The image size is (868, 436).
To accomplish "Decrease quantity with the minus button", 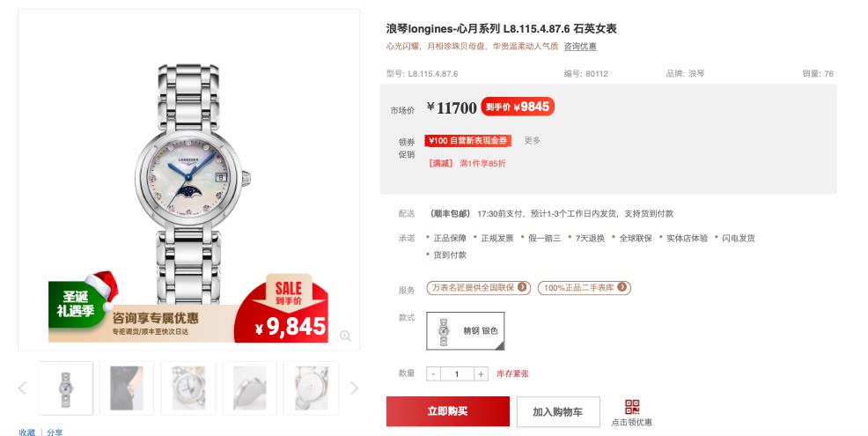I will click(433, 374).
